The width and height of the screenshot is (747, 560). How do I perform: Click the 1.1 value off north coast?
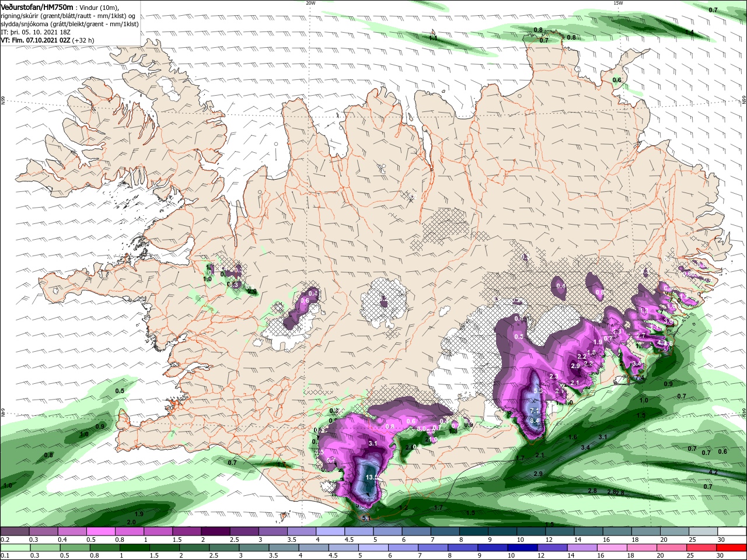[x=433, y=38]
